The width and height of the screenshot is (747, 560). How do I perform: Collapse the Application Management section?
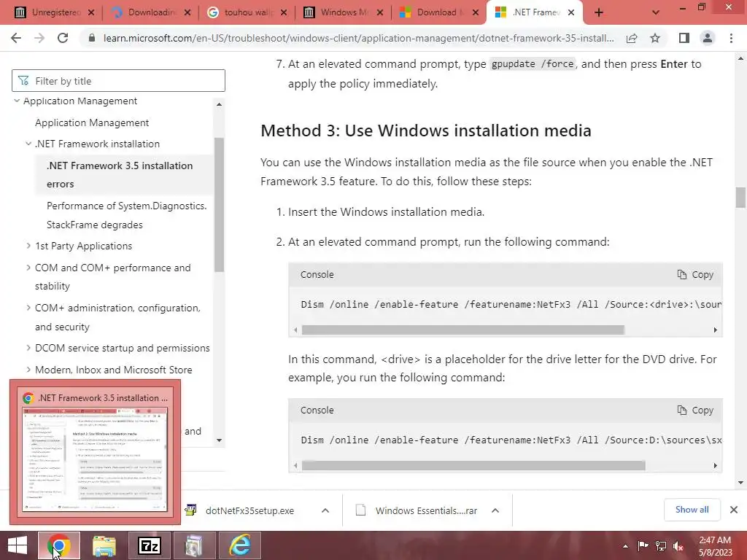[x=17, y=101]
